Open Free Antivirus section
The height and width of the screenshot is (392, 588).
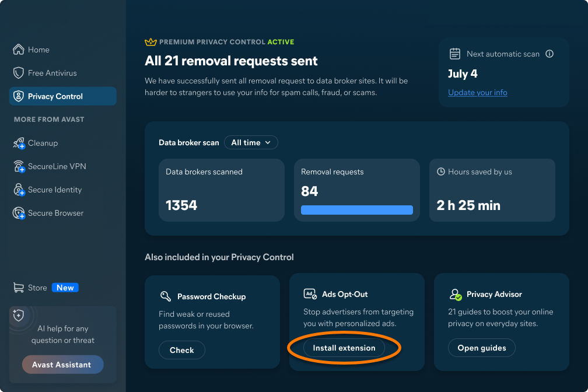(x=62, y=73)
